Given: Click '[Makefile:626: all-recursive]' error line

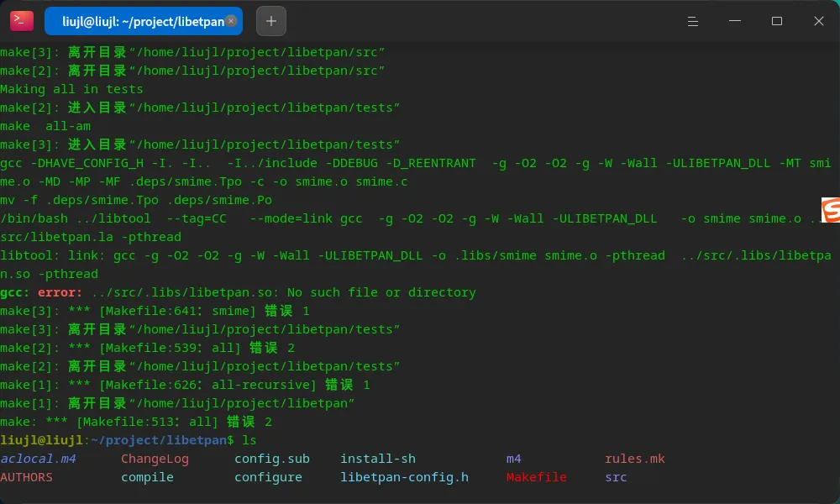Looking at the screenshot, I should 185,385.
